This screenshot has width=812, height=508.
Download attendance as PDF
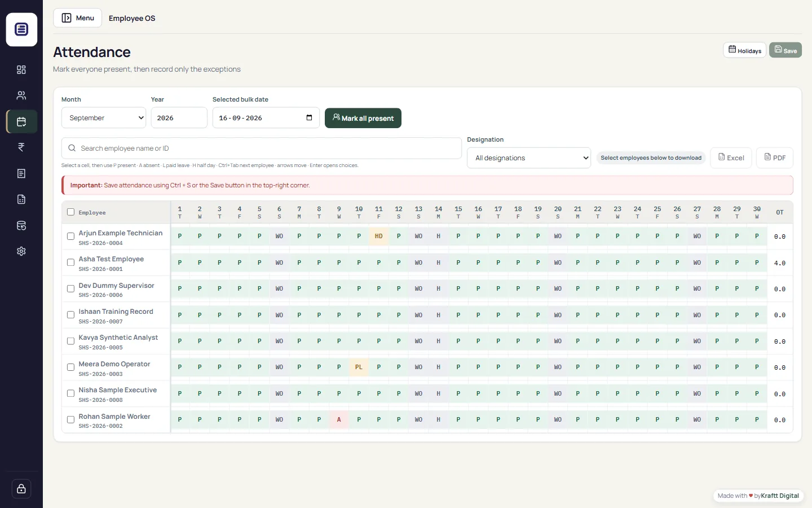(774, 157)
